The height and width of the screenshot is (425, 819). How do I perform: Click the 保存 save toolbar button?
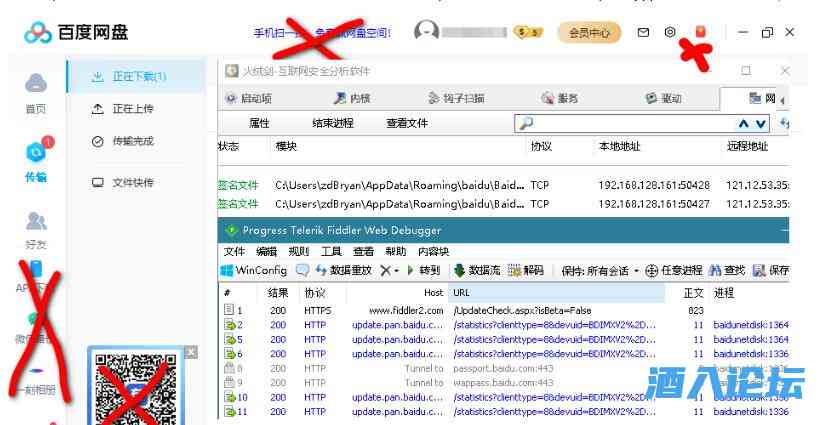[x=771, y=270]
